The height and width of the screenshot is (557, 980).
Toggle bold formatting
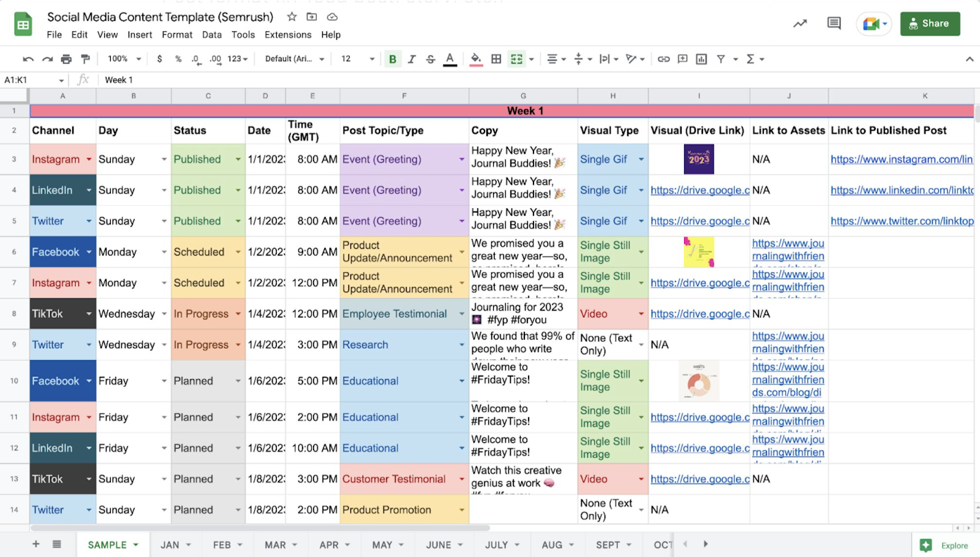click(x=392, y=58)
